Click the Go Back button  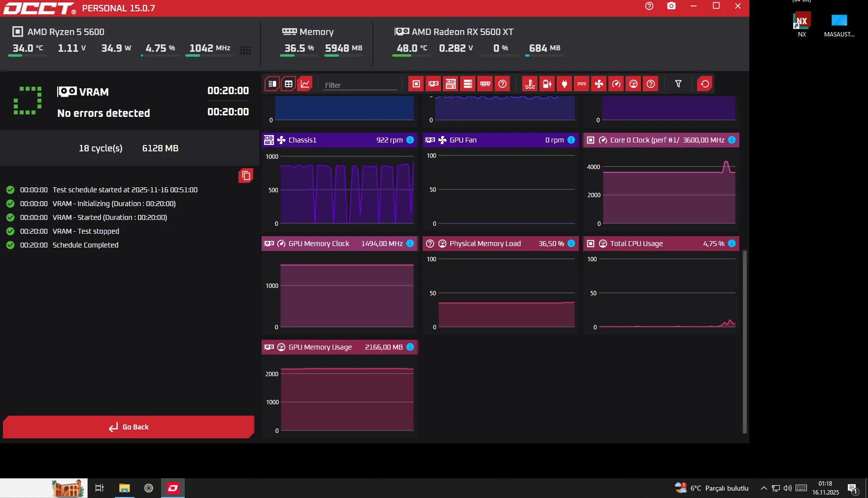pyautogui.click(x=129, y=427)
